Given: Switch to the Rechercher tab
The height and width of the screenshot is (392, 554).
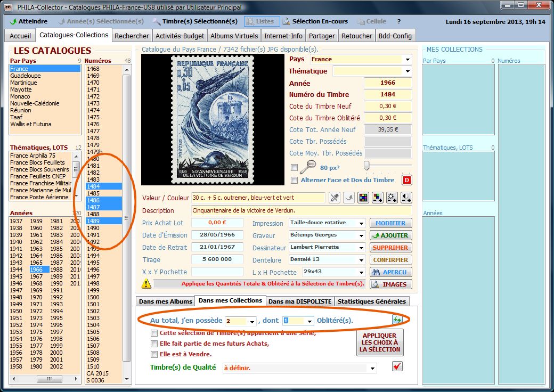Looking at the screenshot, I should point(132,36).
